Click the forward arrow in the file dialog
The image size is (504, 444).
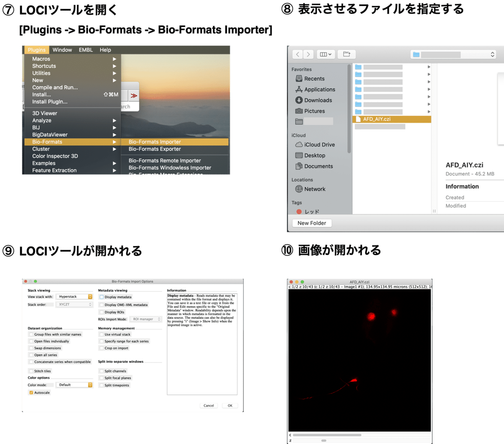[x=308, y=54]
